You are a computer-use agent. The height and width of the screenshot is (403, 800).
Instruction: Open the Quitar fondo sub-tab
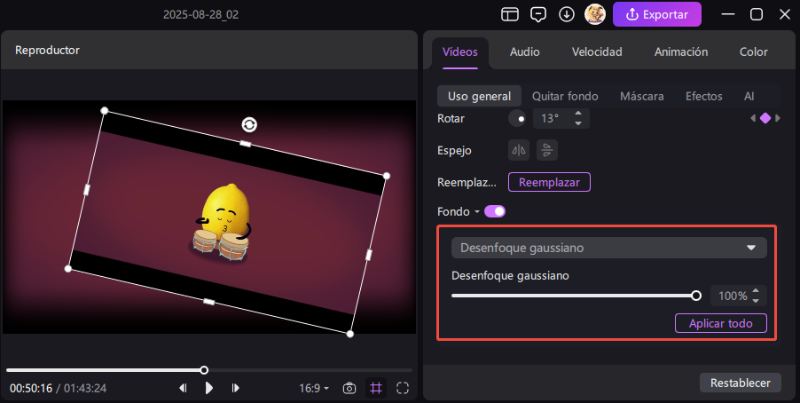[x=565, y=96]
